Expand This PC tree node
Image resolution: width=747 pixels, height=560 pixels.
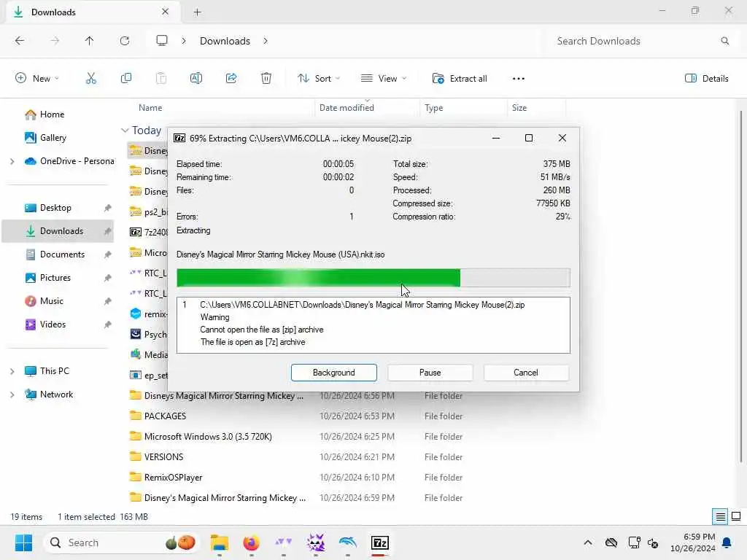click(x=12, y=371)
